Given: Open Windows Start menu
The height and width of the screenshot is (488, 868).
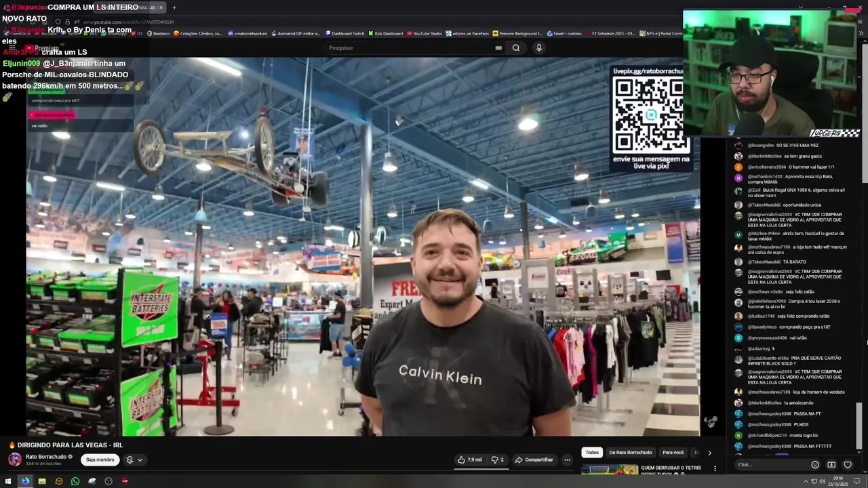Looking at the screenshot, I should [x=8, y=481].
